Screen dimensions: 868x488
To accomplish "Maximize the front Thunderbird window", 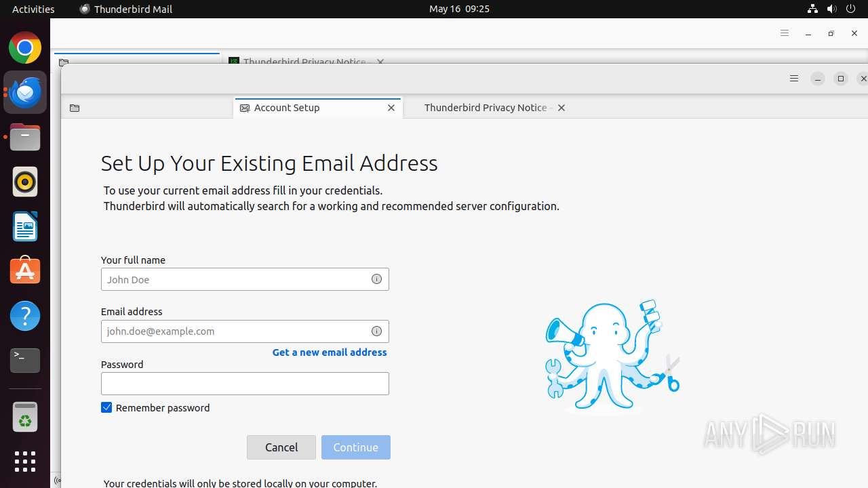I will click(841, 79).
